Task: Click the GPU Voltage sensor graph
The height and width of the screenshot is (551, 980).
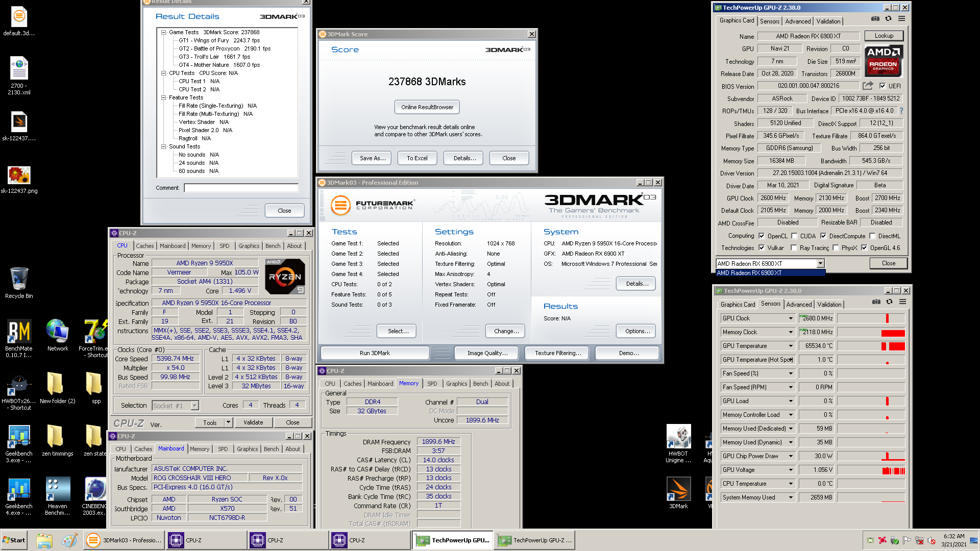Action: tap(871, 470)
